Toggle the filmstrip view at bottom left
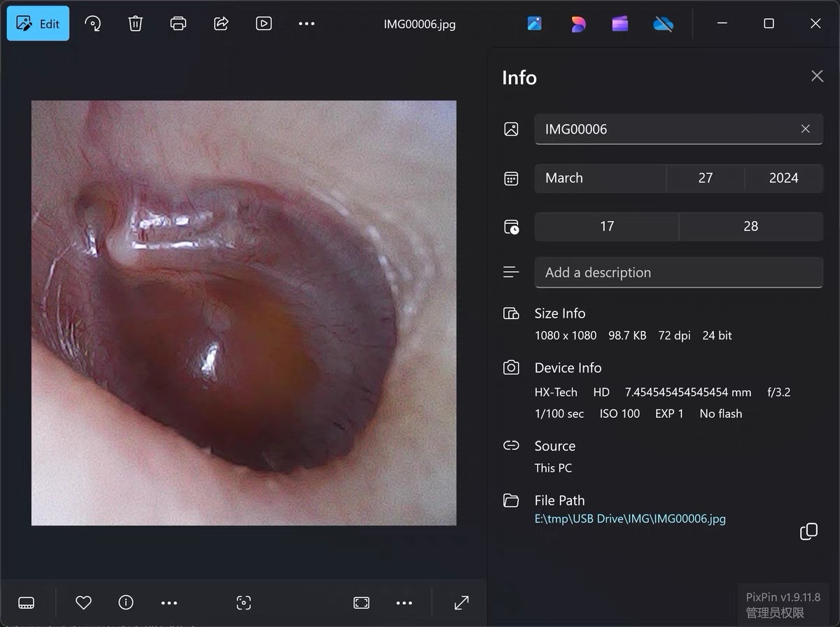The width and height of the screenshot is (840, 627). pos(27,603)
